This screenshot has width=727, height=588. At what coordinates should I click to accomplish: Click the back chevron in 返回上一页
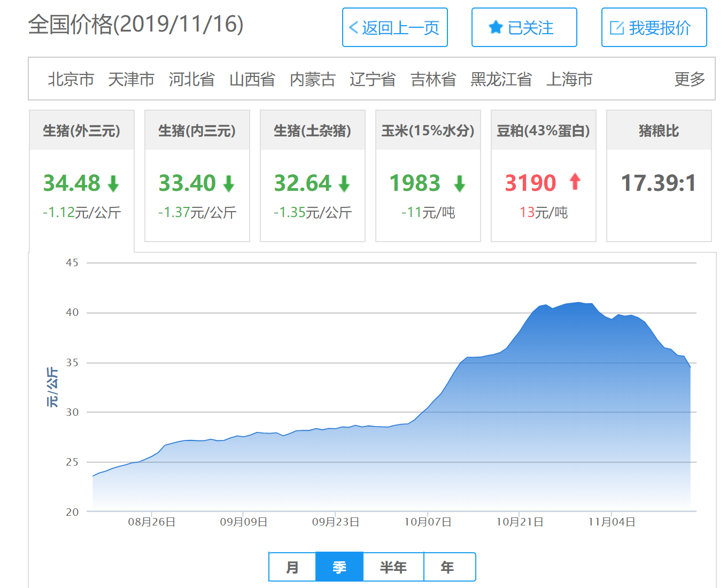click(x=353, y=28)
